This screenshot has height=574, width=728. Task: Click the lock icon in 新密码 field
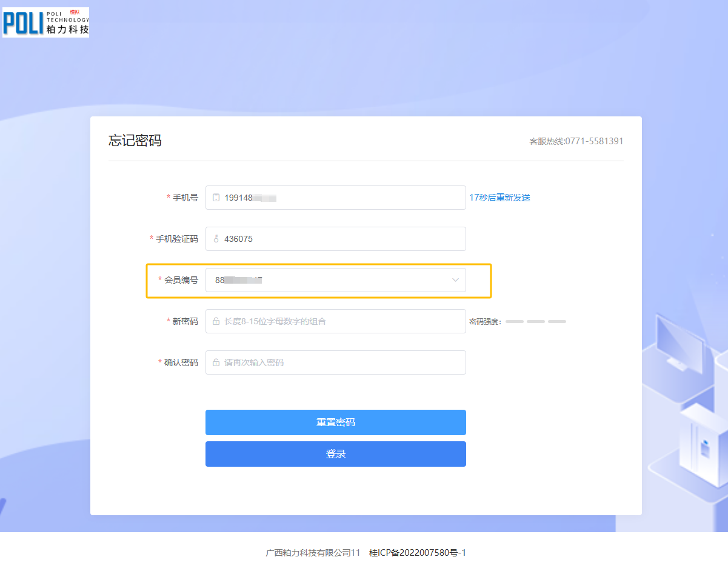tap(216, 321)
